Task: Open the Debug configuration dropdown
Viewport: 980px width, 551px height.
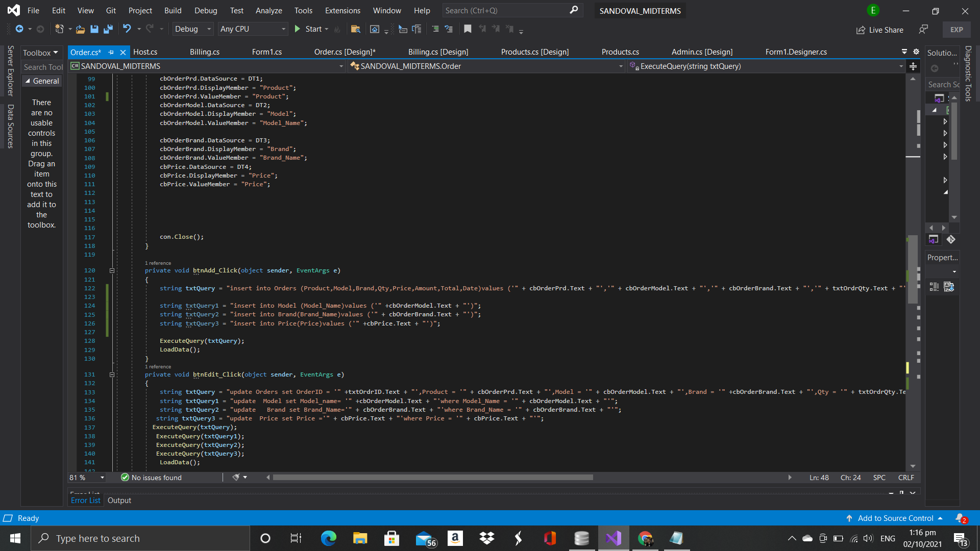Action: pos(192,29)
